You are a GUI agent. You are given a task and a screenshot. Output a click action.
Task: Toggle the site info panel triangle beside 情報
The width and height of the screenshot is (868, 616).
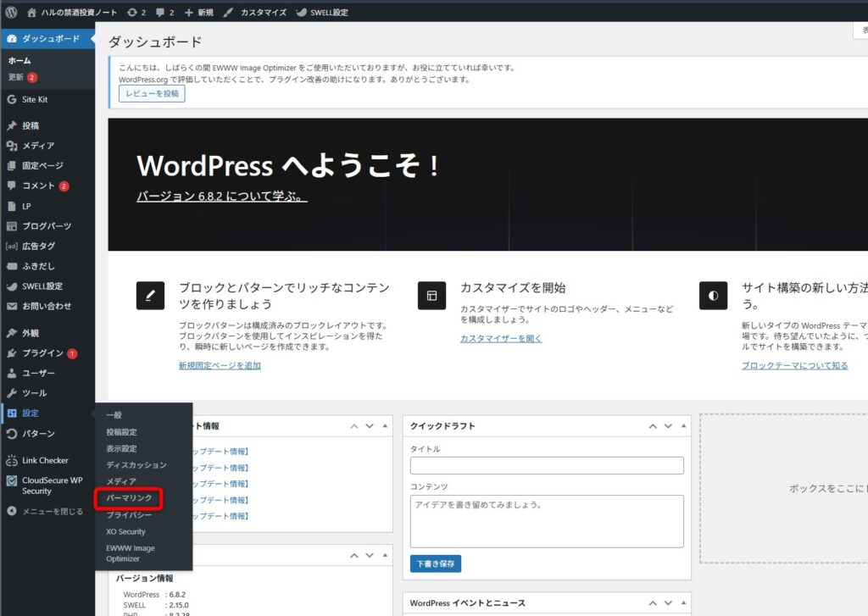(385, 426)
